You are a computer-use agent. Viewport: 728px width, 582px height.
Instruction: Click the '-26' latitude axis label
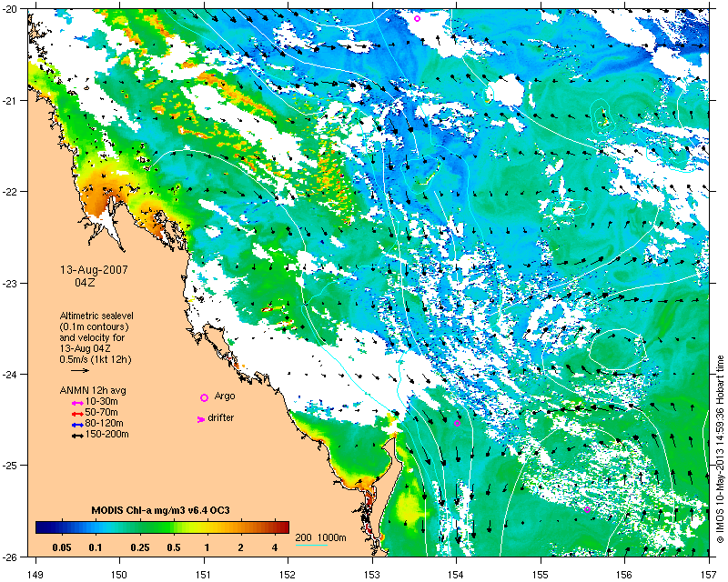point(11,557)
